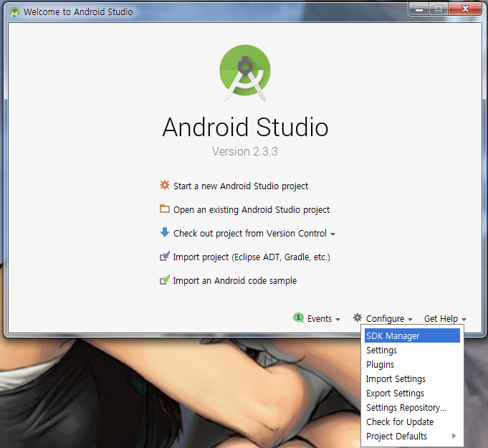The image size is (488, 448).
Task: Start a new Android Studio project
Action: (x=241, y=186)
